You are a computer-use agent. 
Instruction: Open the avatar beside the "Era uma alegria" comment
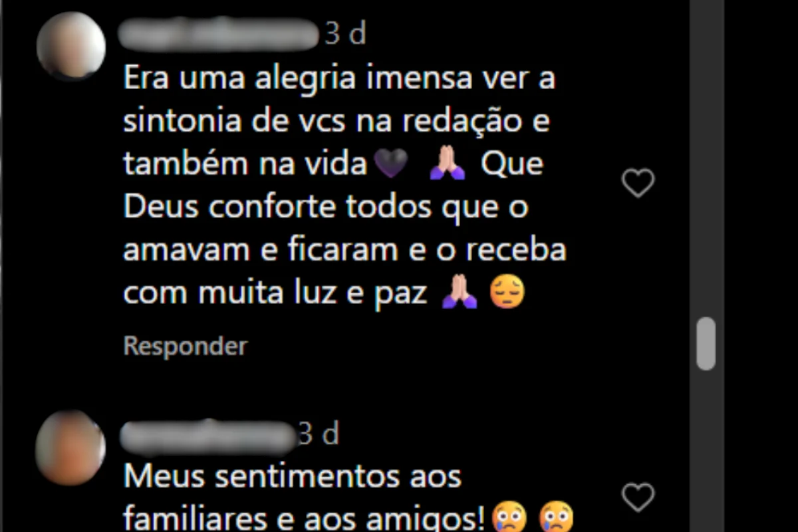point(71,45)
